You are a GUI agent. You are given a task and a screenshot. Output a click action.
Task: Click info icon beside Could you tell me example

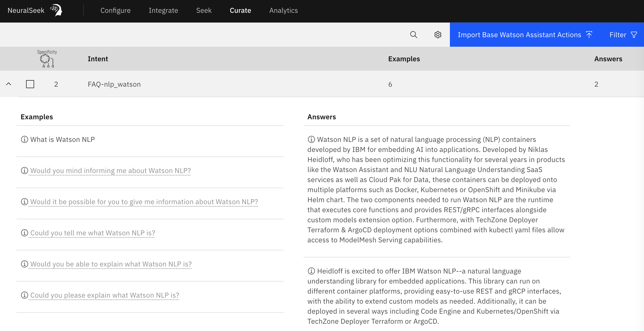[24, 233]
